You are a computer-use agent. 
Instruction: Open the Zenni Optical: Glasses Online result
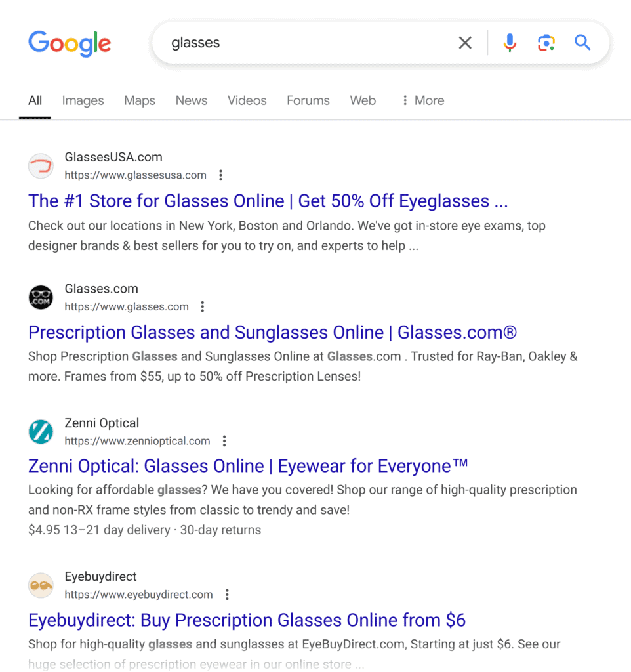tap(248, 466)
